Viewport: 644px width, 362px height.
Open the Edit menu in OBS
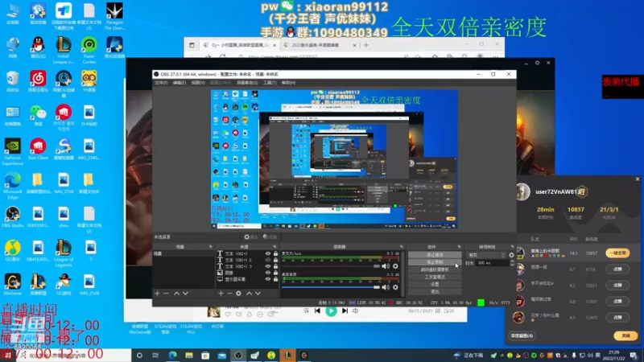pyautogui.click(x=179, y=83)
